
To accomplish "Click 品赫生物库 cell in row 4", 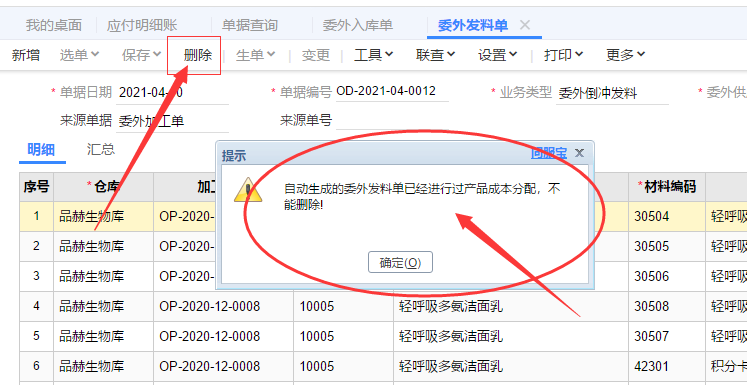I will [103, 306].
